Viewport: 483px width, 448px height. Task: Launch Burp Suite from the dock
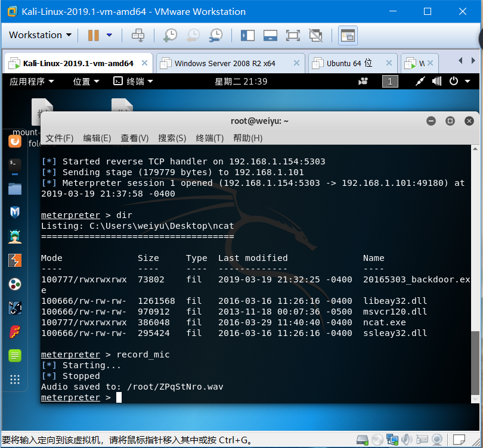(15, 260)
